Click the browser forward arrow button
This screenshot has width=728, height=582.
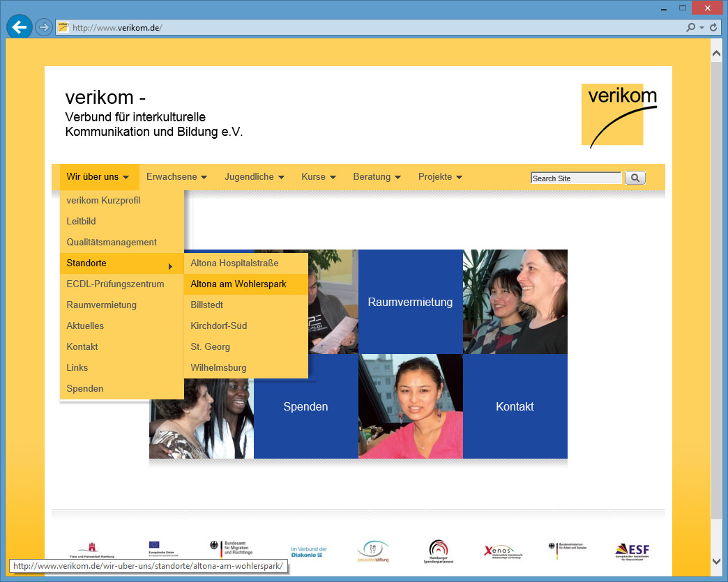(44, 27)
